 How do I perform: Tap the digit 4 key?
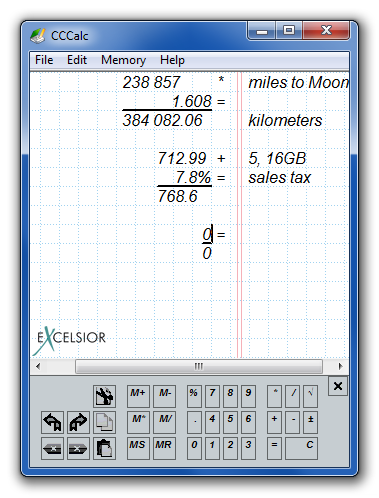click(x=212, y=422)
